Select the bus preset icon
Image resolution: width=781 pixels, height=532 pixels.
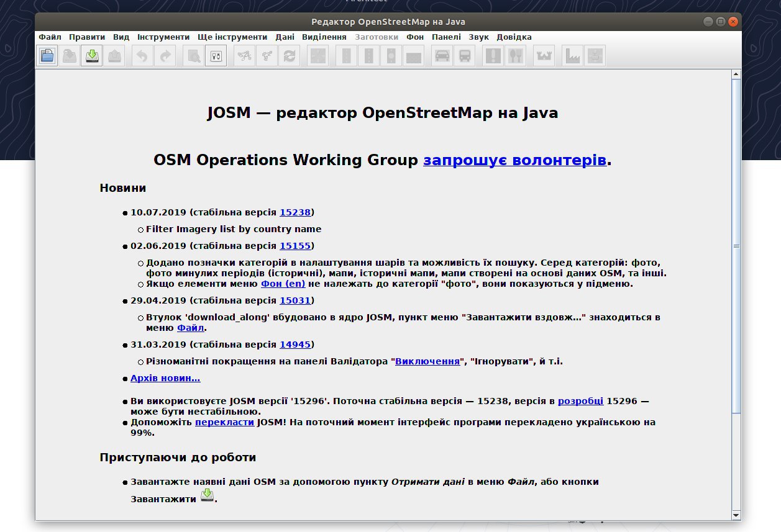[465, 56]
